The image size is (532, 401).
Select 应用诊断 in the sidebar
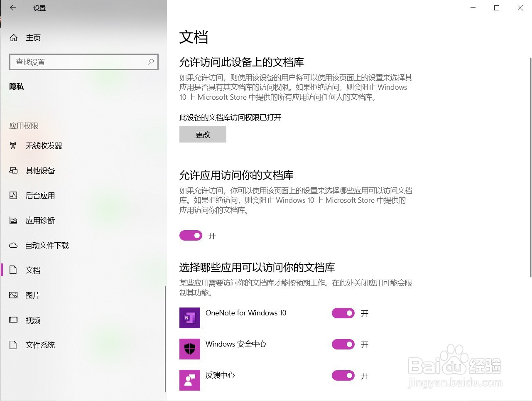click(83, 221)
